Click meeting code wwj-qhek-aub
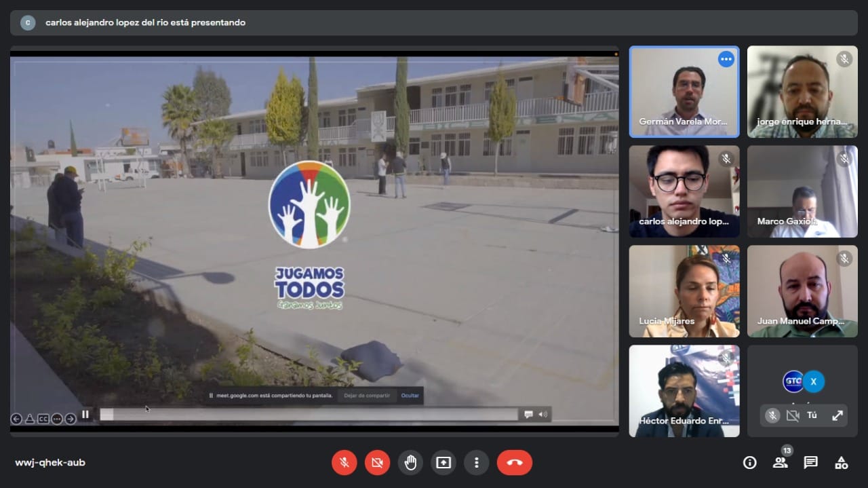 pos(50,463)
